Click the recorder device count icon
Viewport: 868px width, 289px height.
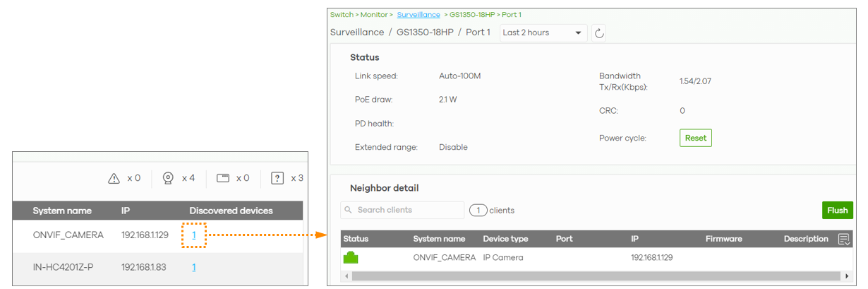click(x=223, y=178)
